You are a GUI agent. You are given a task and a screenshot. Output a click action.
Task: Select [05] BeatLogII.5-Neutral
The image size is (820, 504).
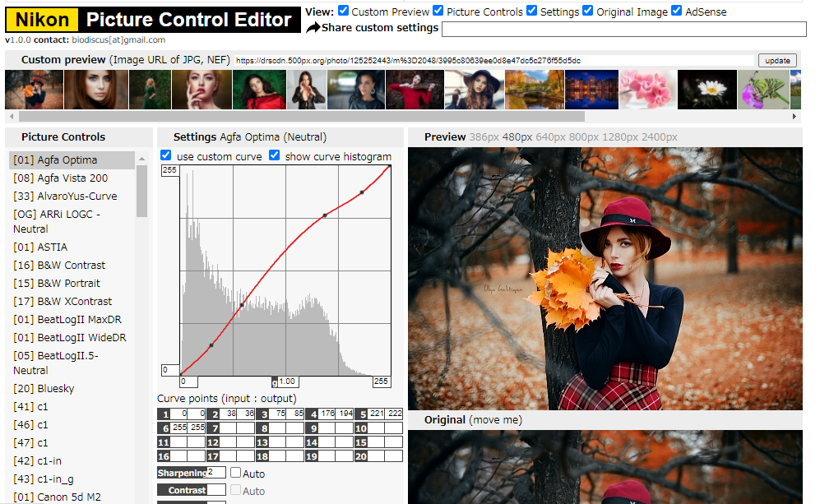pos(72,363)
